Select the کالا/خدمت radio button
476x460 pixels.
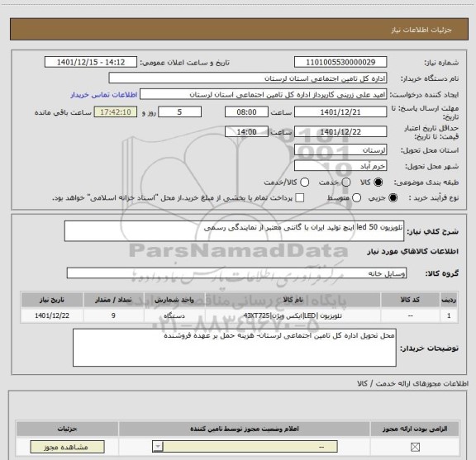coord(304,183)
